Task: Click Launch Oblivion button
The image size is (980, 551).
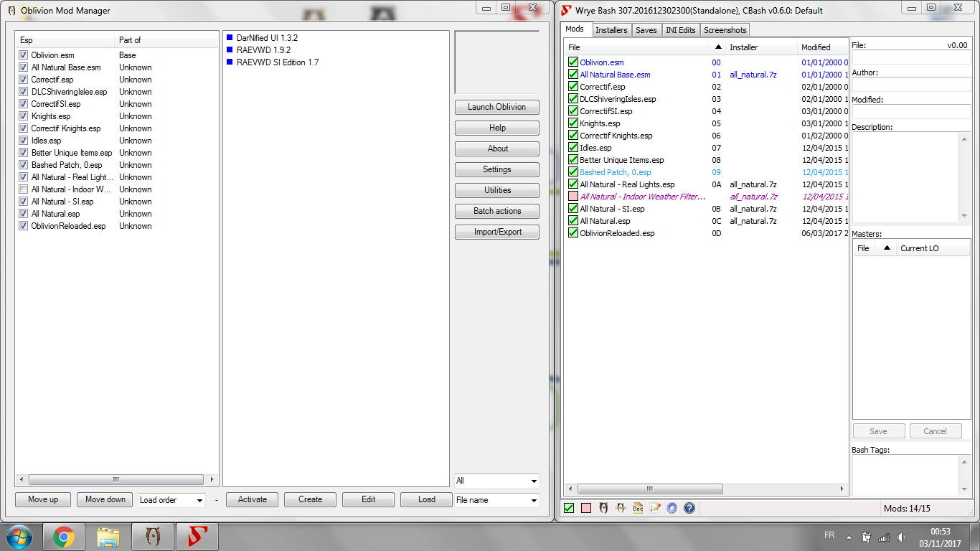Action: pyautogui.click(x=497, y=107)
